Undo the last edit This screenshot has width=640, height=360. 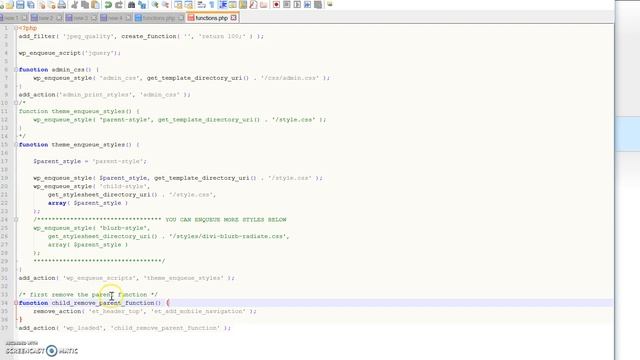pyautogui.click(x=108, y=5)
